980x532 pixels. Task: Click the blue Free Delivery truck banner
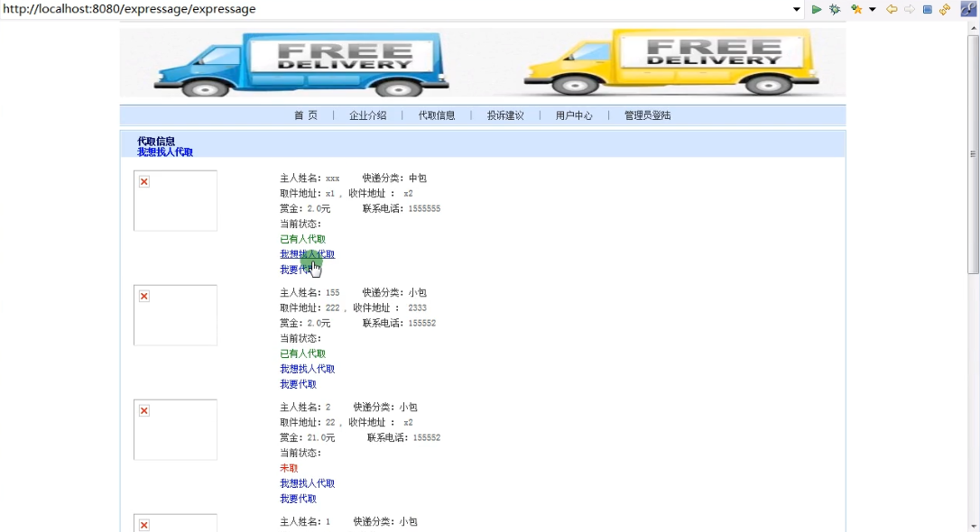click(x=301, y=64)
